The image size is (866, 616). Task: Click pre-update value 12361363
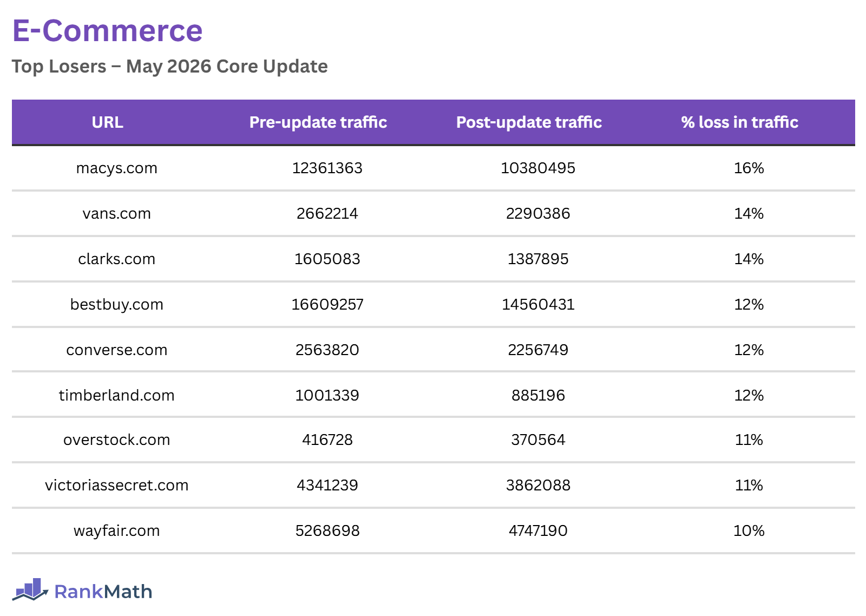click(327, 168)
